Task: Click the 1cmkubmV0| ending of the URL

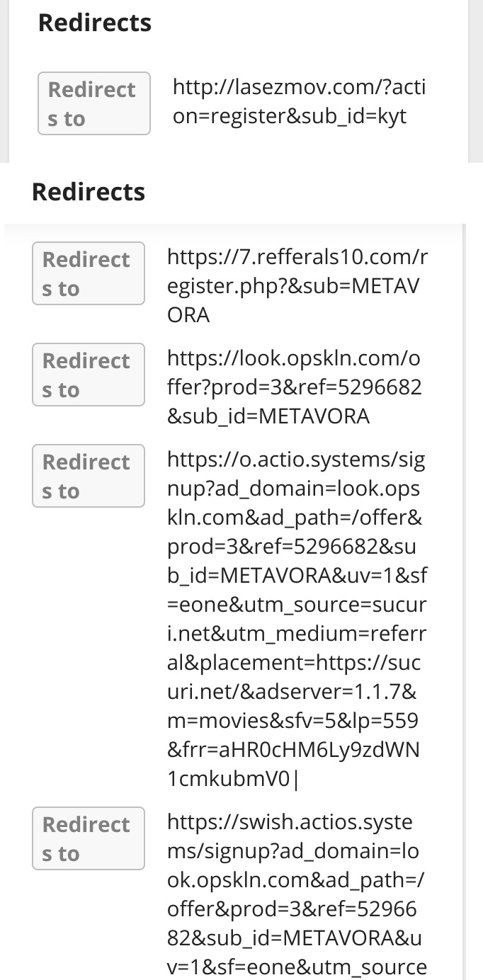Action: click(234, 779)
